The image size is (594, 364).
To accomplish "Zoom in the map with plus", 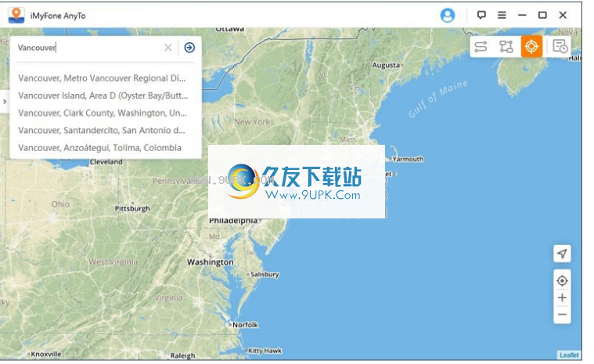I will click(x=562, y=297).
